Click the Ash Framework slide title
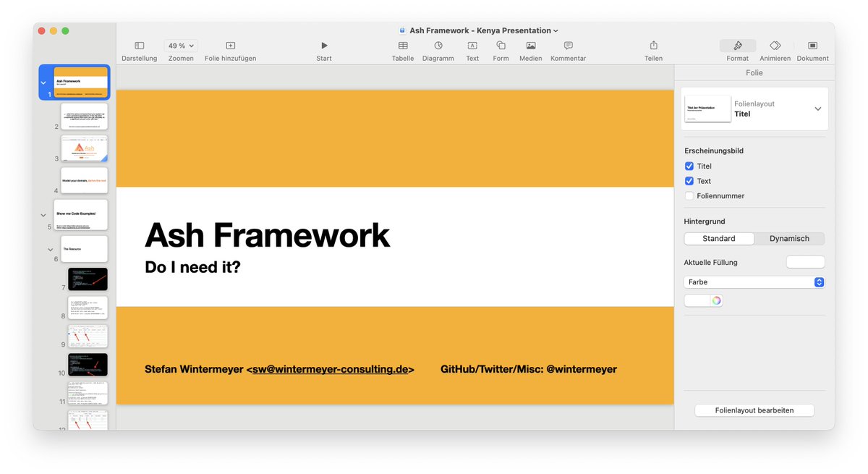 pos(268,235)
